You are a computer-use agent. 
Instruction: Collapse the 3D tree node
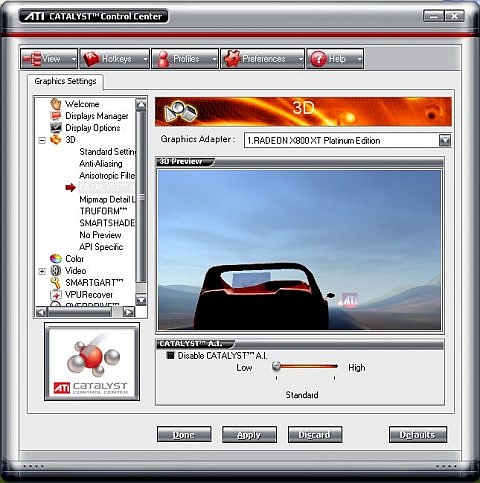(x=42, y=140)
